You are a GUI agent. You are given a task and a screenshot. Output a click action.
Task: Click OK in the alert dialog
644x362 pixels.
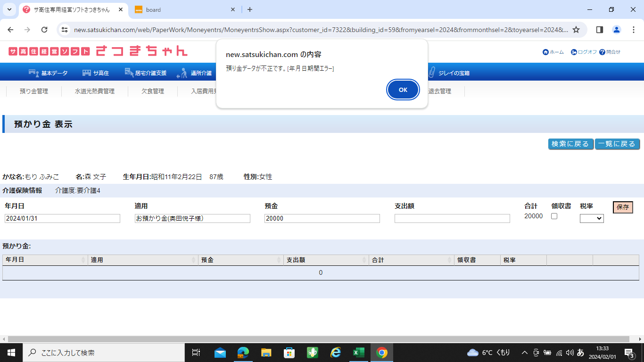tap(403, 90)
